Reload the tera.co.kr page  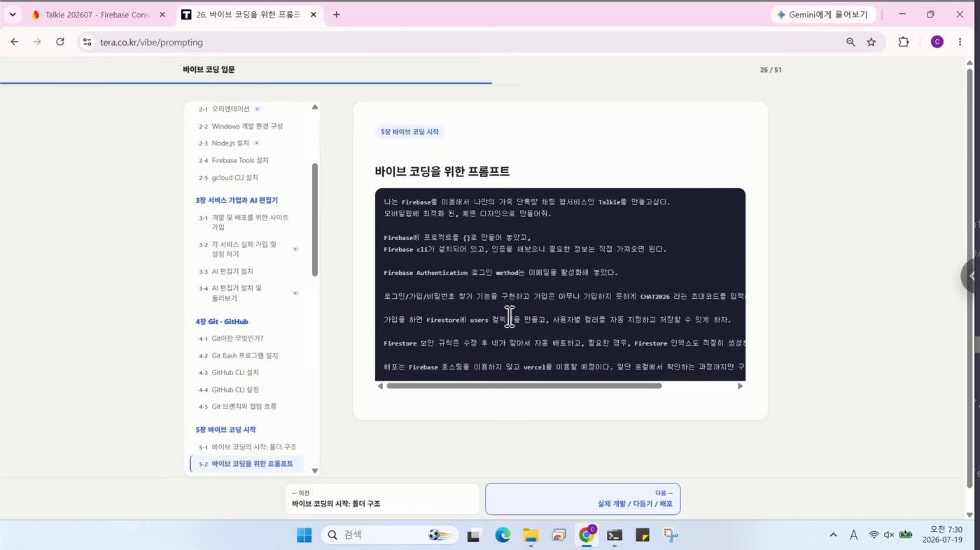click(x=60, y=42)
